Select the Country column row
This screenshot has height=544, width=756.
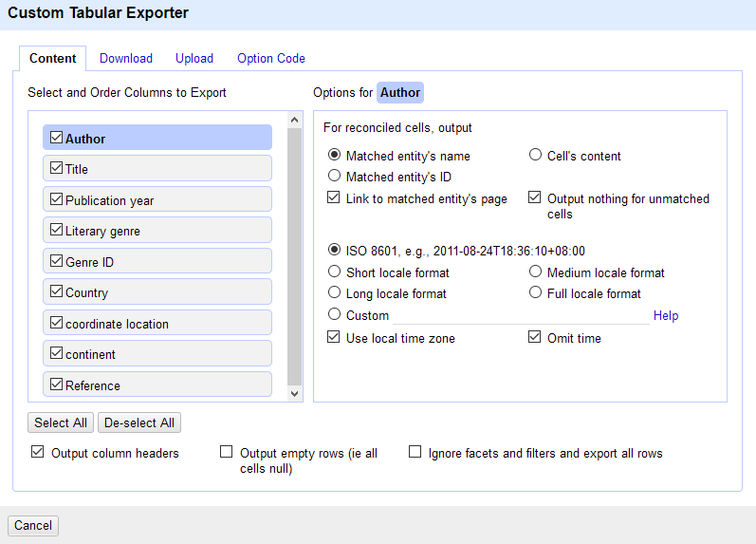coord(157,292)
